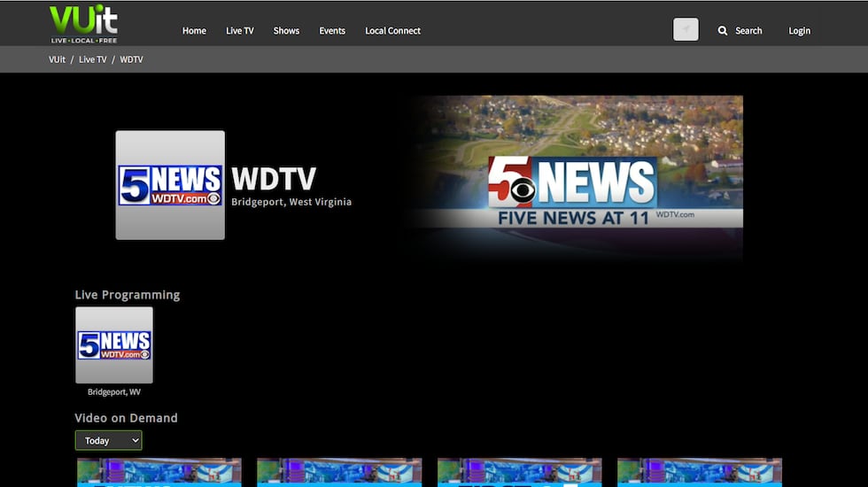
Task: Click the magnifying glass search icon
Action: (x=723, y=30)
